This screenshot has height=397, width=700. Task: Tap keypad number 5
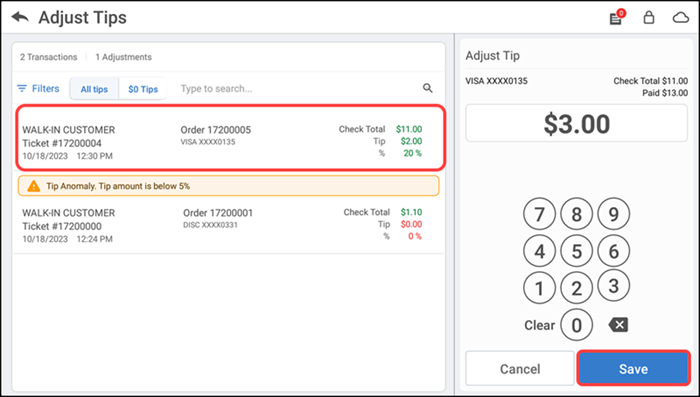[576, 251]
